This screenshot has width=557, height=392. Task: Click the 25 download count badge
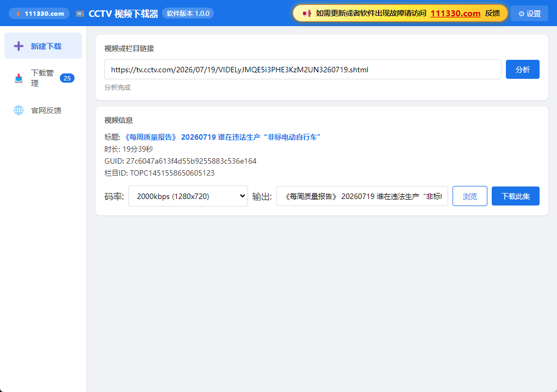coord(67,78)
